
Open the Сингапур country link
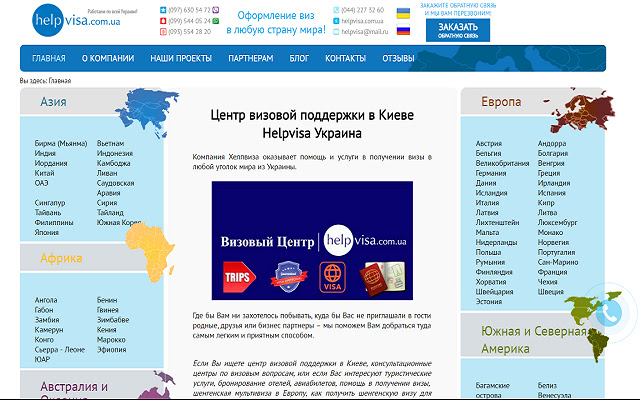50,203
